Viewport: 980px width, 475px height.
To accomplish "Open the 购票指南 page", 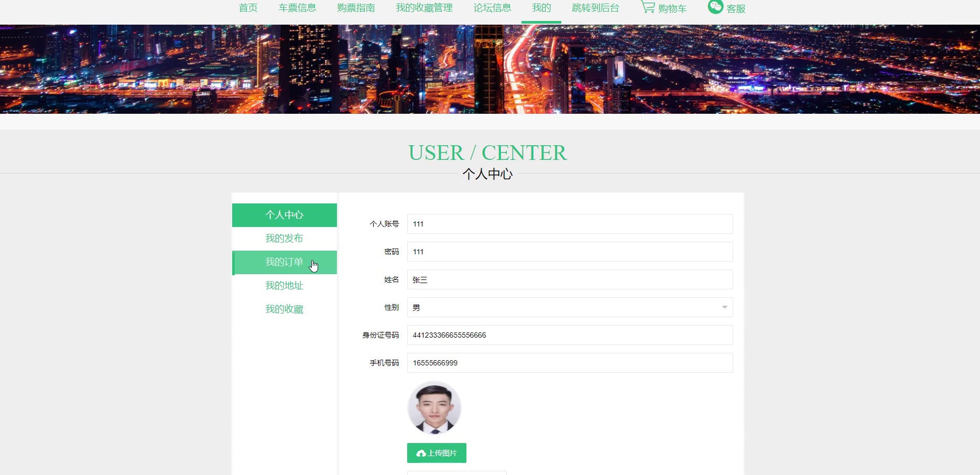I will click(356, 8).
